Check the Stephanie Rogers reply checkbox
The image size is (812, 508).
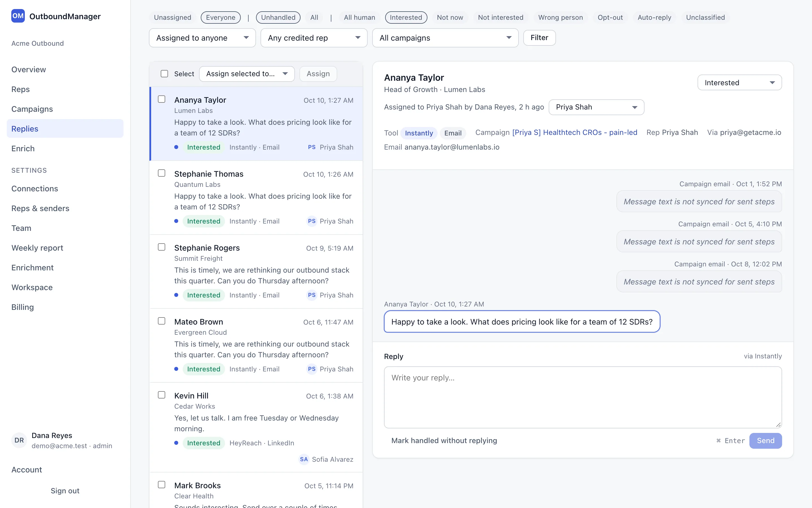161,247
